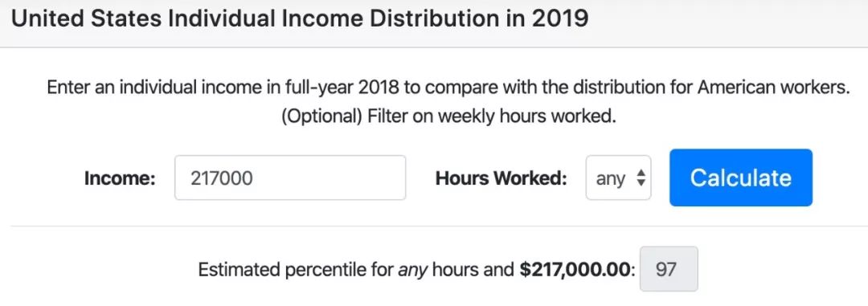This screenshot has width=868, height=306.
Task: Click the Income input field
Action: (x=290, y=177)
